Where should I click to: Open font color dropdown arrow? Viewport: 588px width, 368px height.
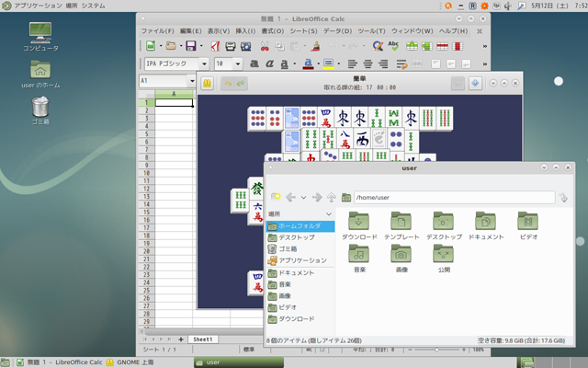(x=319, y=63)
